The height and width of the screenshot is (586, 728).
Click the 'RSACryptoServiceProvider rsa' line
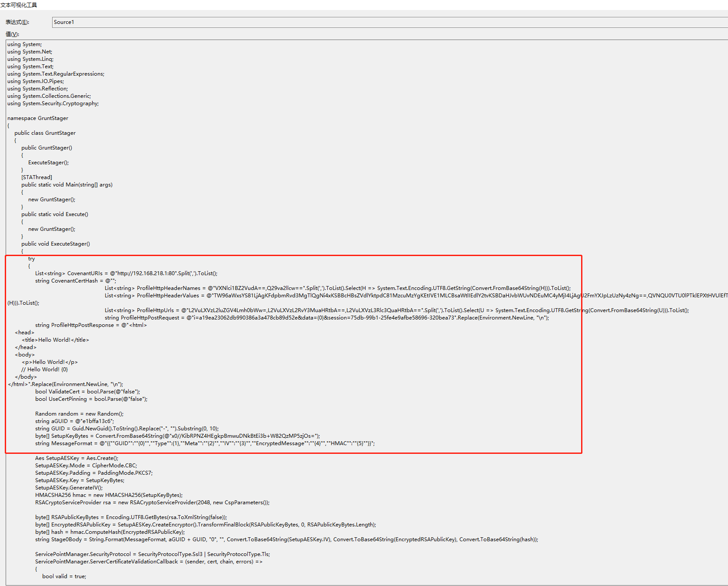[x=153, y=503]
